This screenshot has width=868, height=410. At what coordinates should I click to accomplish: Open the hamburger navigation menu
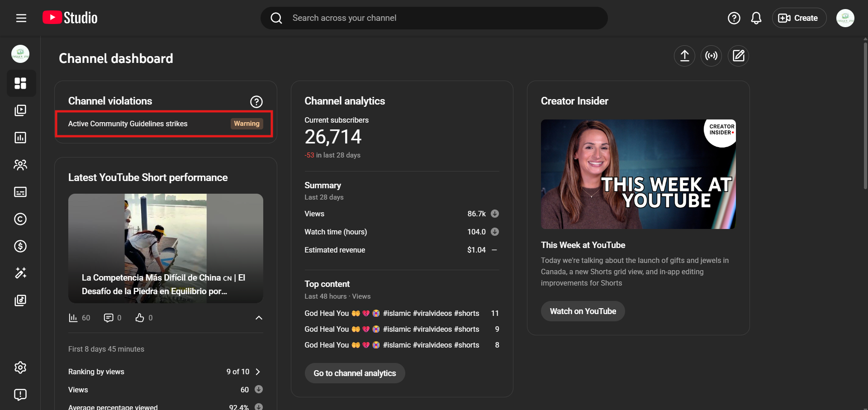(21, 18)
